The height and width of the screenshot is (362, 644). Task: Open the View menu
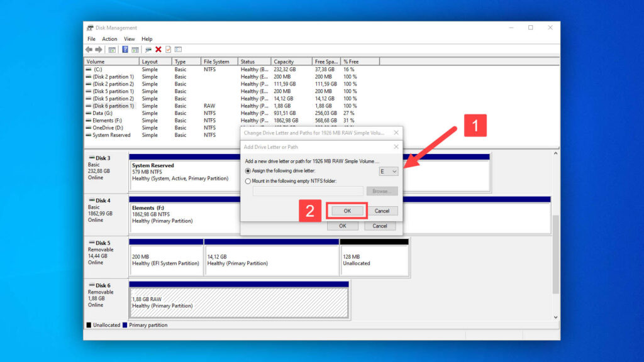pyautogui.click(x=130, y=38)
